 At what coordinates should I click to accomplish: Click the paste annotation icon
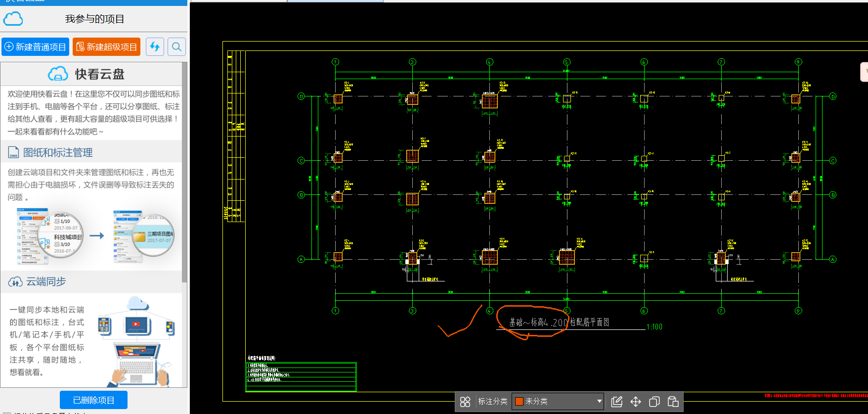click(x=673, y=402)
